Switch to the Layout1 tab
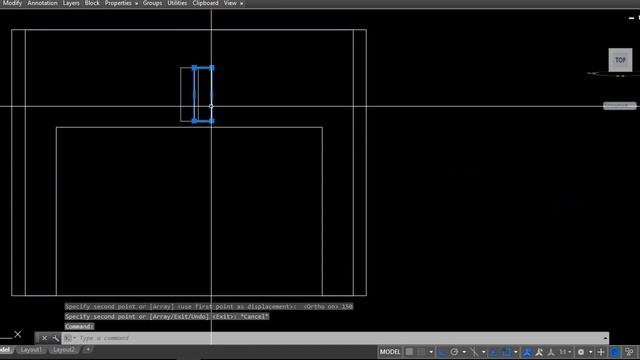This screenshot has height=360, width=640. coord(31,350)
